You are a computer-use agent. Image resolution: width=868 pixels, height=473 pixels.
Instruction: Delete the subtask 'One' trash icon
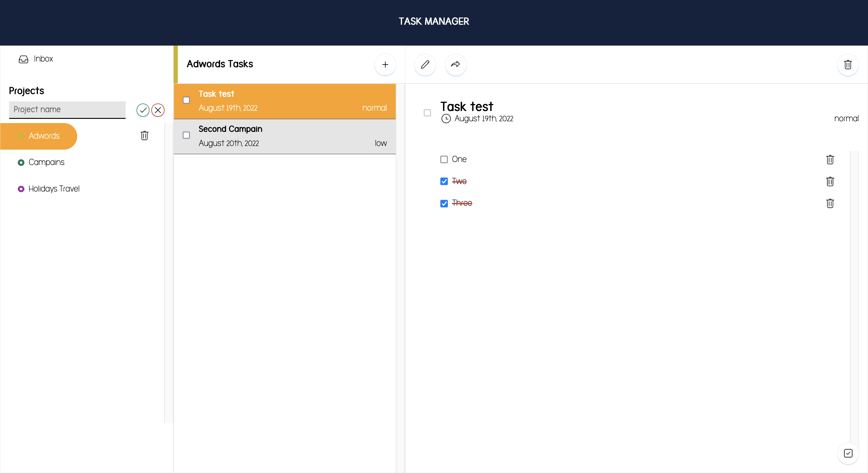click(x=830, y=159)
